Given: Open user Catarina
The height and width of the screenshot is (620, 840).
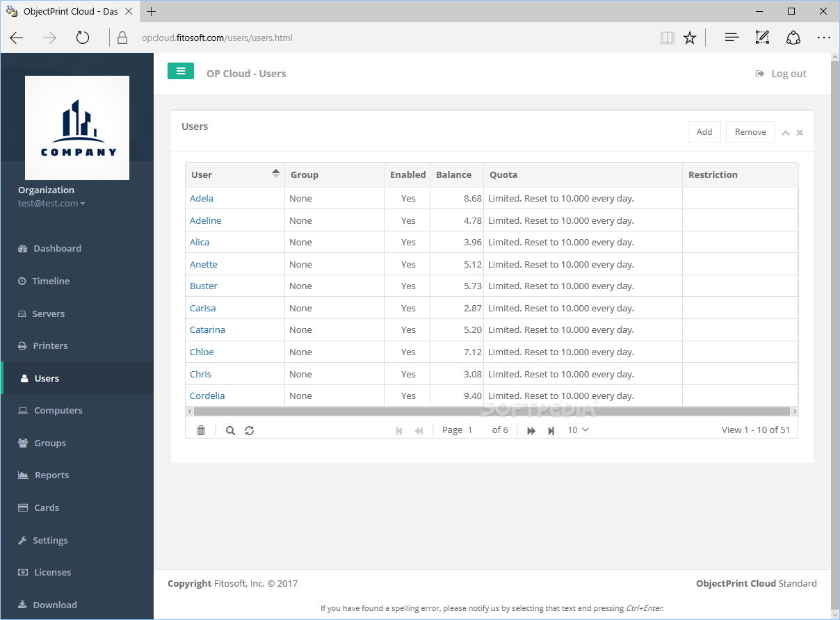Looking at the screenshot, I should point(207,329).
